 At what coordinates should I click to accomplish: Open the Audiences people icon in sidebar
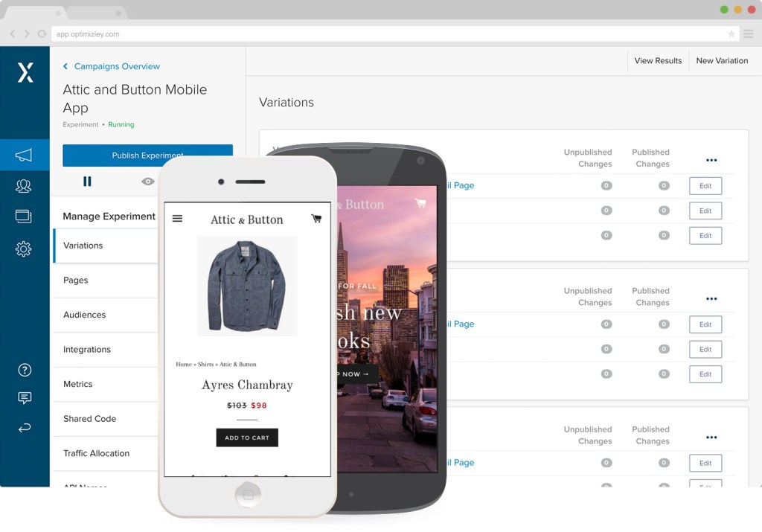click(23, 186)
